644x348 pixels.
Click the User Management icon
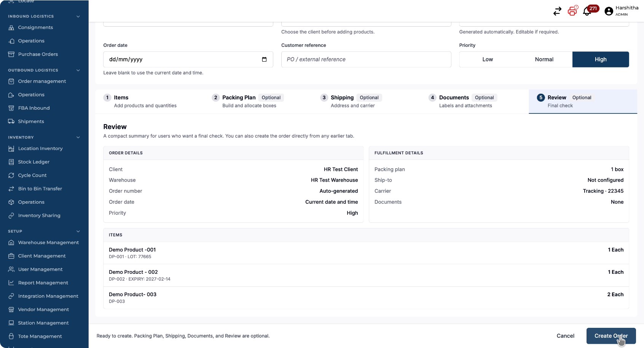tap(11, 269)
